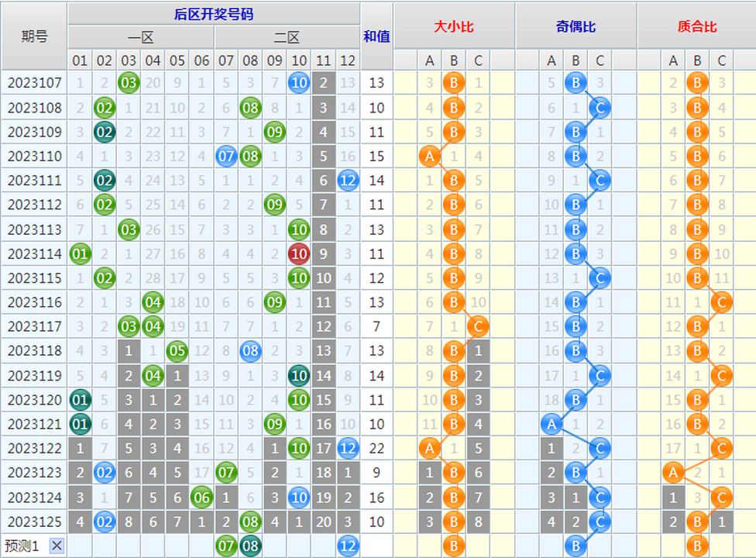Click 奇偶比 blue B ball in 预测1 row
Screen dimensions: 756x558
576,546
